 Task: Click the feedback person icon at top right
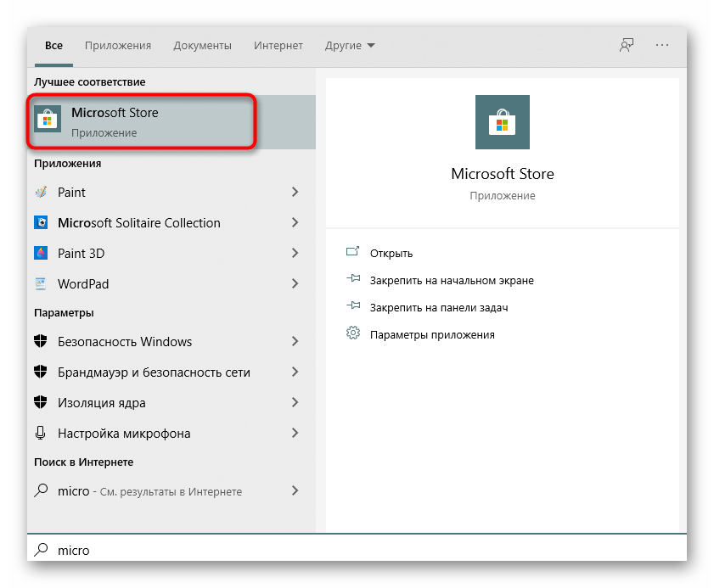627,45
